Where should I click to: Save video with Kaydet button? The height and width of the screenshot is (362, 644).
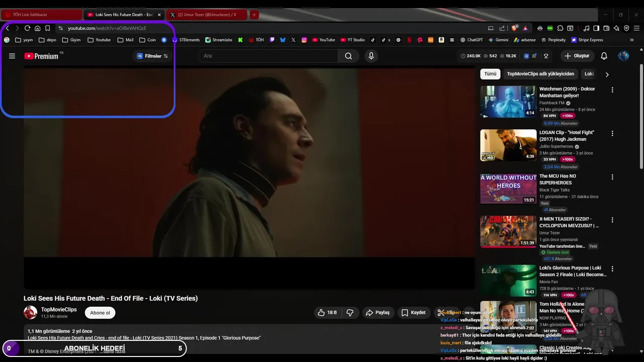(414, 313)
